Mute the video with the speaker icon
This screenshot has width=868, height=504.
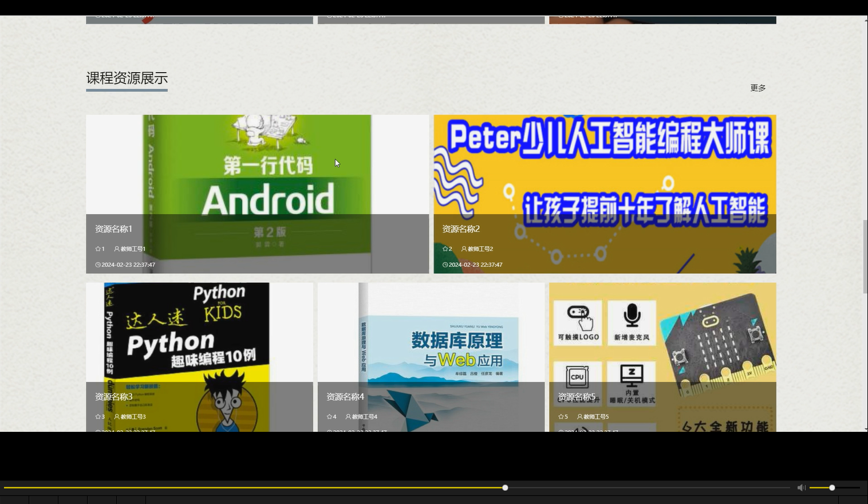click(x=801, y=487)
